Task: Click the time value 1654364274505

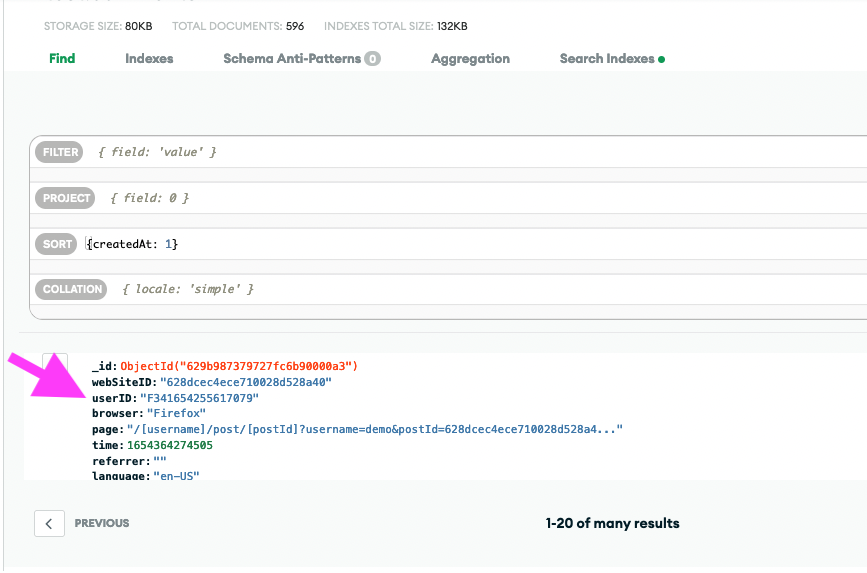Action: pyautogui.click(x=170, y=445)
